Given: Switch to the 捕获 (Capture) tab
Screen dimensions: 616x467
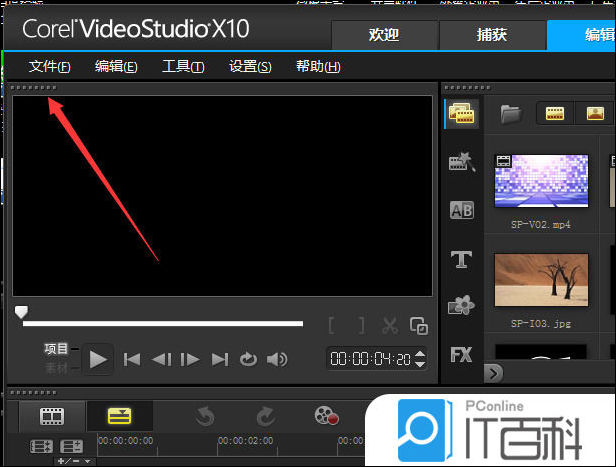Looking at the screenshot, I should coord(492,35).
